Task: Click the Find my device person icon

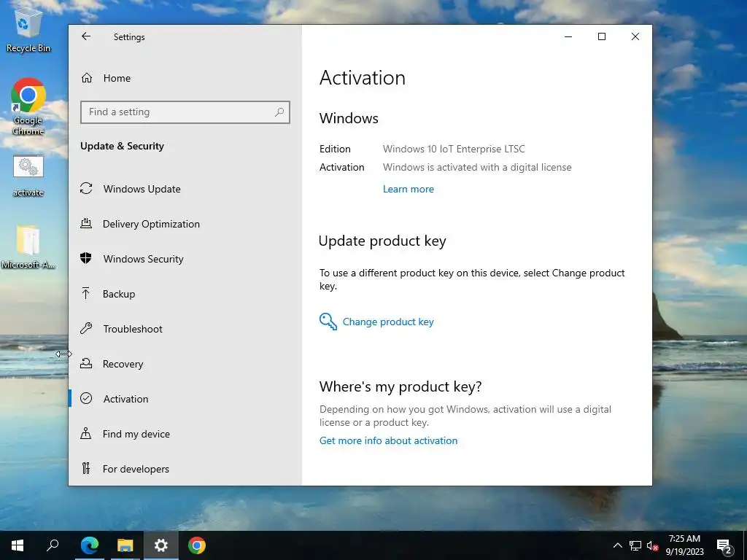Action: 86,433
